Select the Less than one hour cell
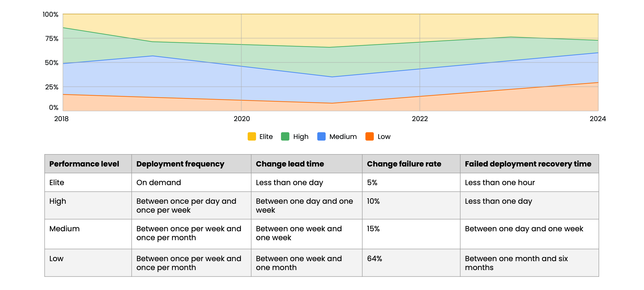Viewport: 644px width, 290px height. [500, 182]
